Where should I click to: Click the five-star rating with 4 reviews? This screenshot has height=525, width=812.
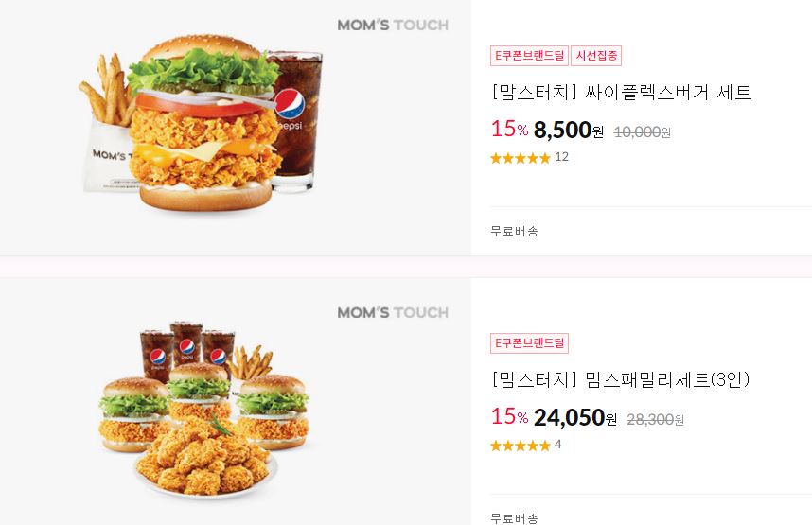click(520, 446)
